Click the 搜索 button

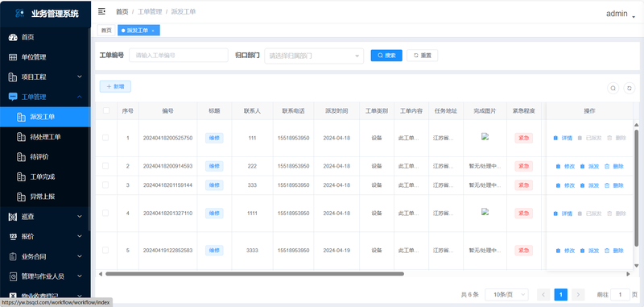click(x=386, y=56)
